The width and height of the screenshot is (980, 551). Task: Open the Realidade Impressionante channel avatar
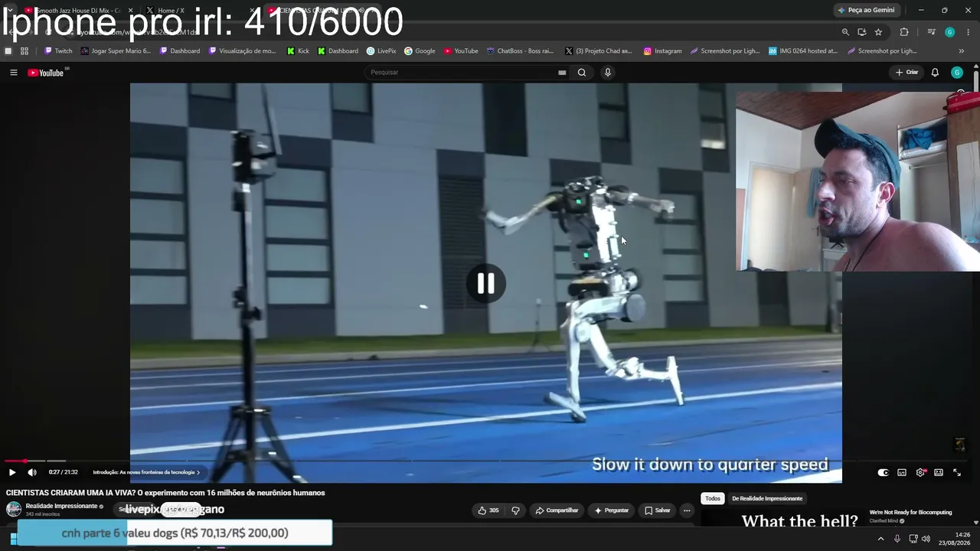point(14,510)
